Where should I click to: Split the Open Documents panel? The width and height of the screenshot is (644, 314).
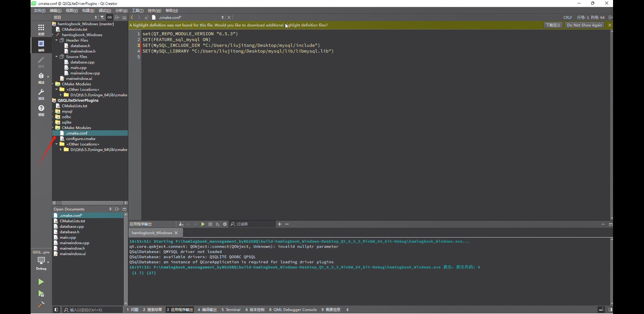[117, 209]
